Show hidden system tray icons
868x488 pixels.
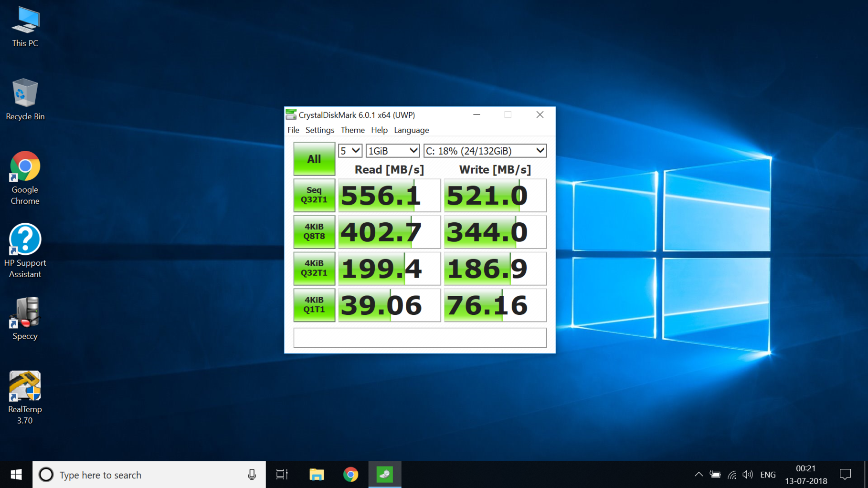699,475
